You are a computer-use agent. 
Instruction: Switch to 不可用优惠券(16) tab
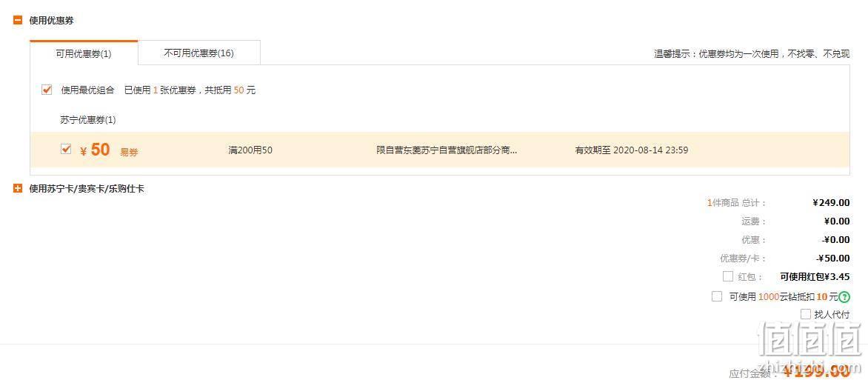pos(199,53)
